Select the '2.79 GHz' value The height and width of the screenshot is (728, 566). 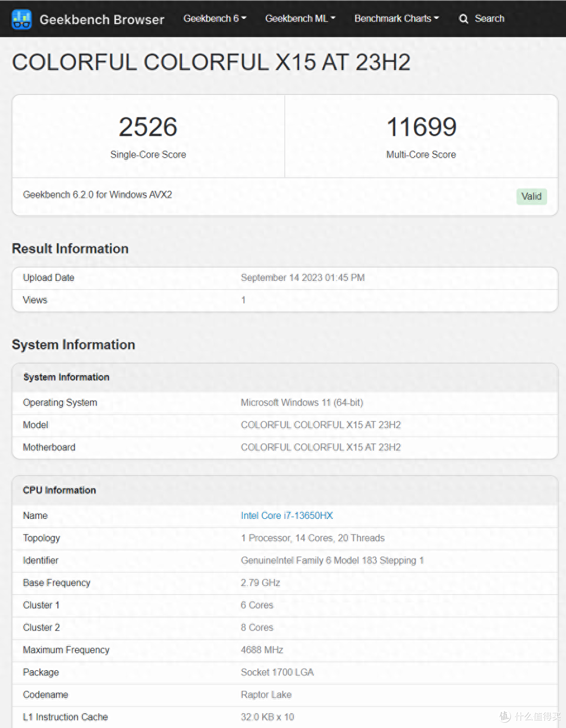260,583
